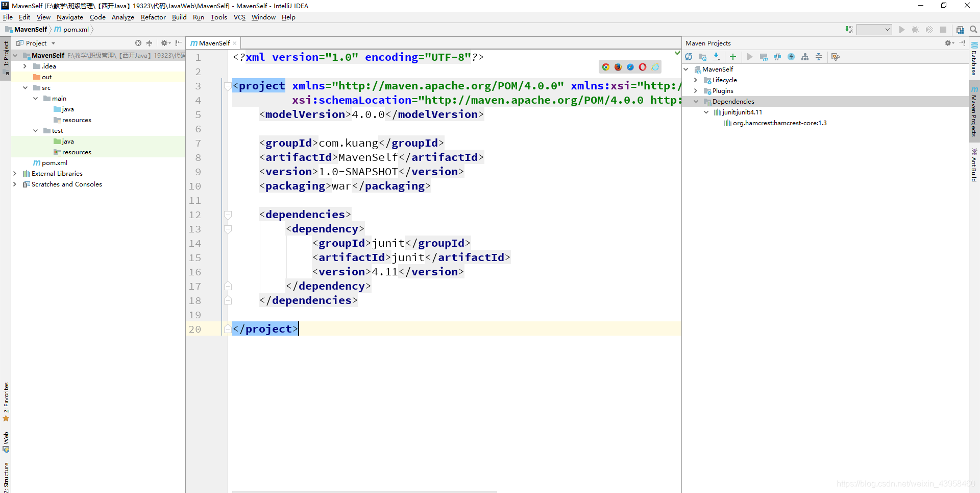Hide the Maven Projects panel
Screen dimensions: 980x493
click(x=962, y=43)
